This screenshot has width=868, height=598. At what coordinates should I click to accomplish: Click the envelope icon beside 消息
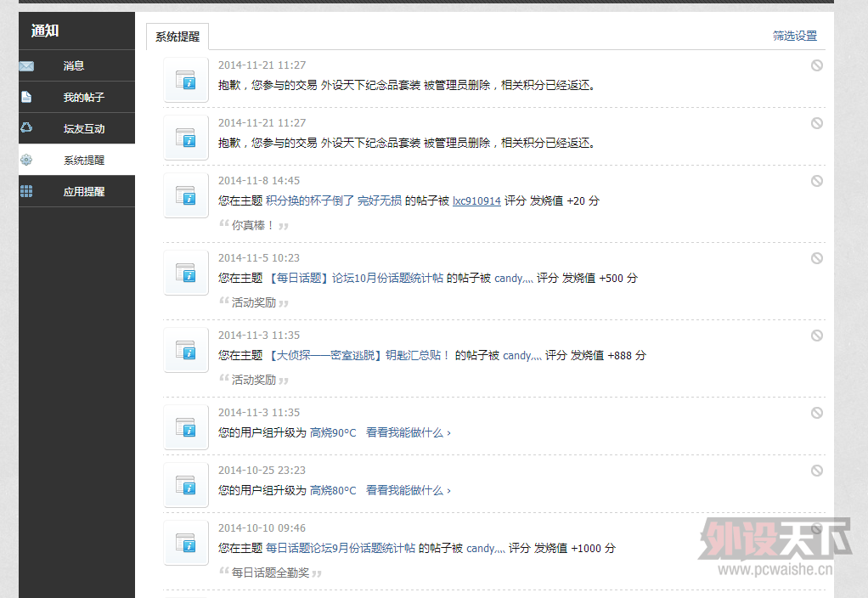(x=26, y=66)
